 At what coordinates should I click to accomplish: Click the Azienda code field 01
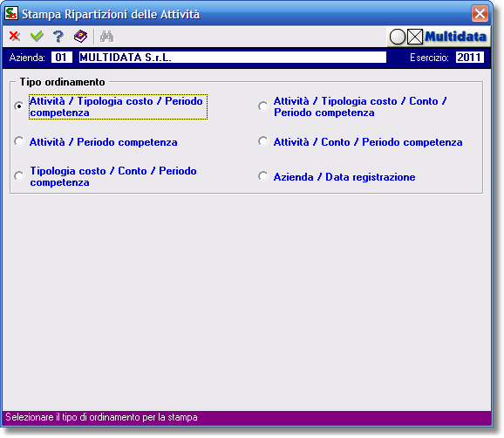click(x=62, y=58)
